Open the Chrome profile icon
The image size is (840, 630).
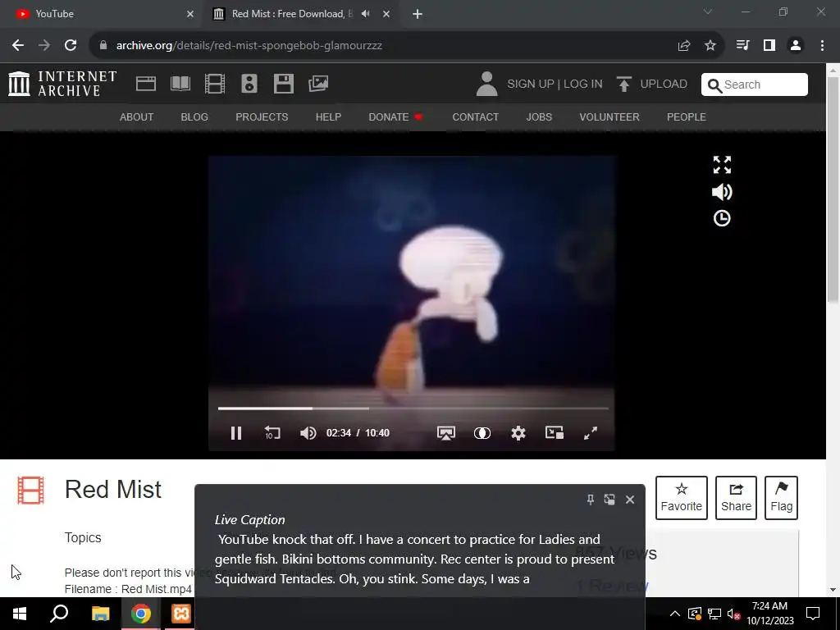click(x=796, y=46)
